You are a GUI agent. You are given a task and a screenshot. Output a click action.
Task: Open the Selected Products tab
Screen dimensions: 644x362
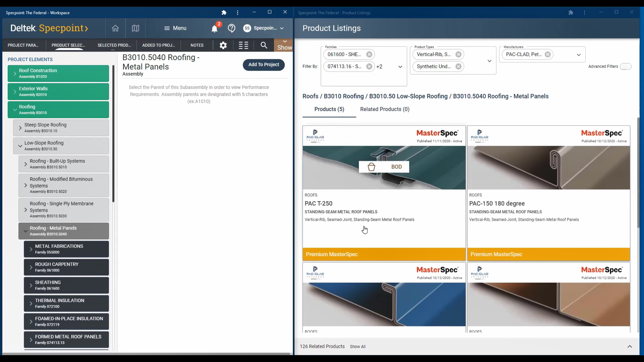pyautogui.click(x=114, y=45)
